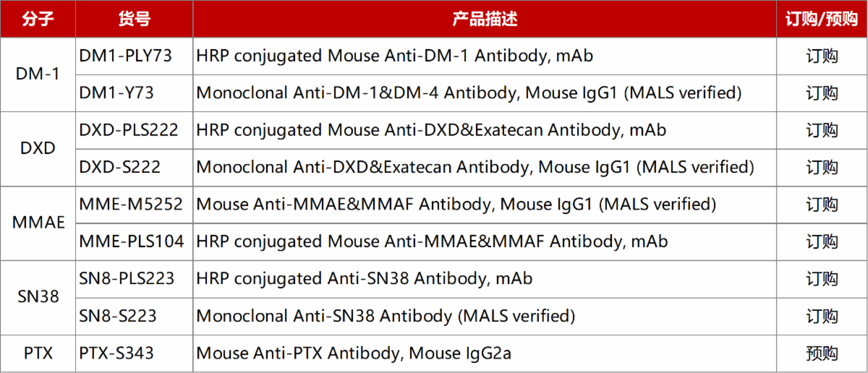
Task: Select the 货号 column header
Action: tap(134, 19)
